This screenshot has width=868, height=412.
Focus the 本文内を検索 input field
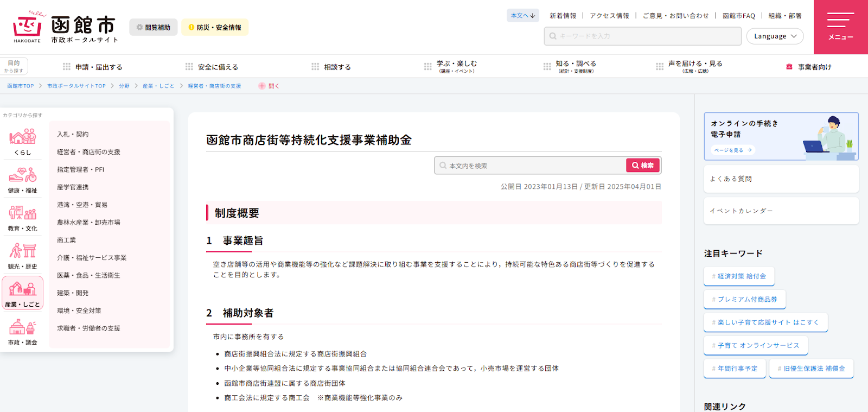tap(531, 166)
